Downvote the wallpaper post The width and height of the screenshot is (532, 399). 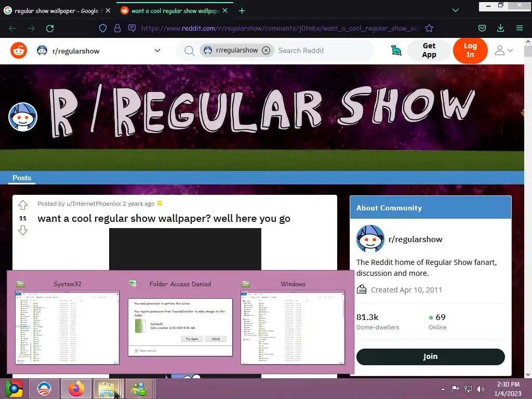point(23,231)
